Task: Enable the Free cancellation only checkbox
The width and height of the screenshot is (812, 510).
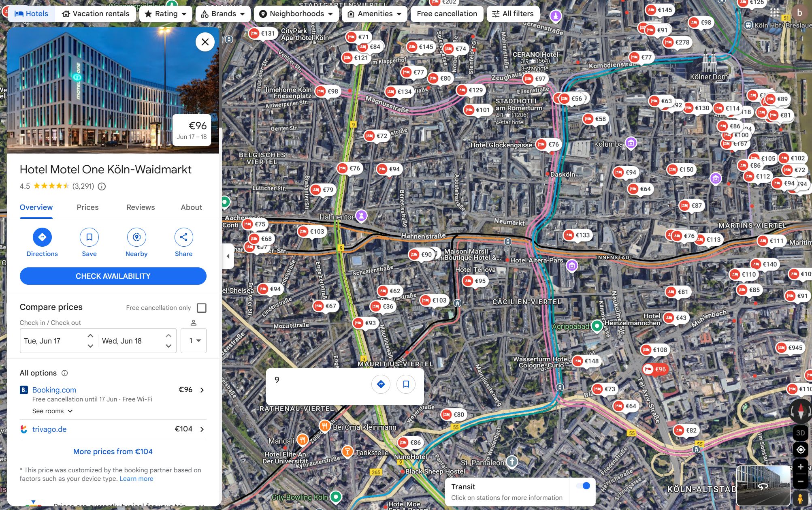Action: [202, 308]
